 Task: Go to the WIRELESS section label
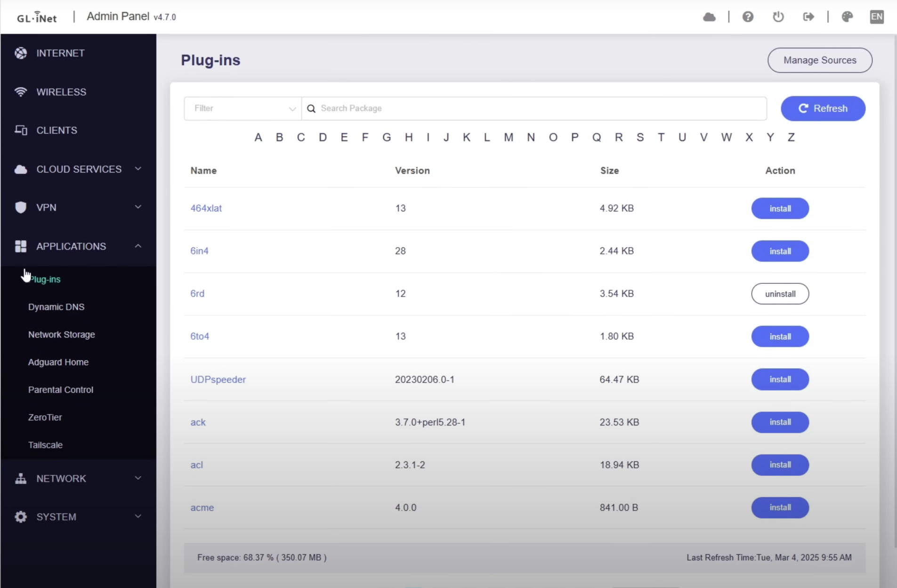point(62,92)
